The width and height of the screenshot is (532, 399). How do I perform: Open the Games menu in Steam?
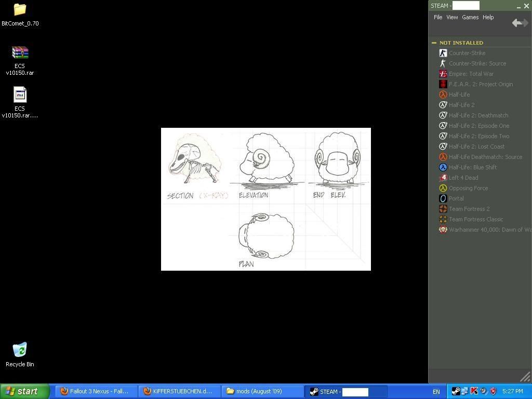click(x=470, y=17)
